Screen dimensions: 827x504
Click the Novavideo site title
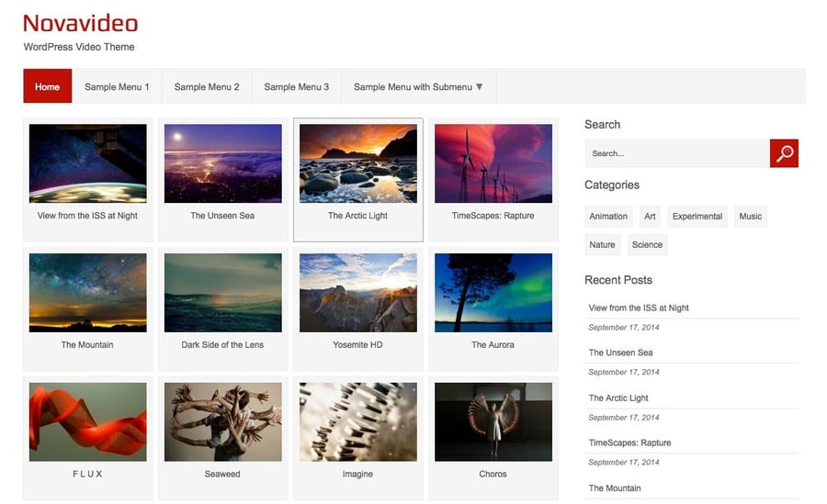(x=81, y=23)
